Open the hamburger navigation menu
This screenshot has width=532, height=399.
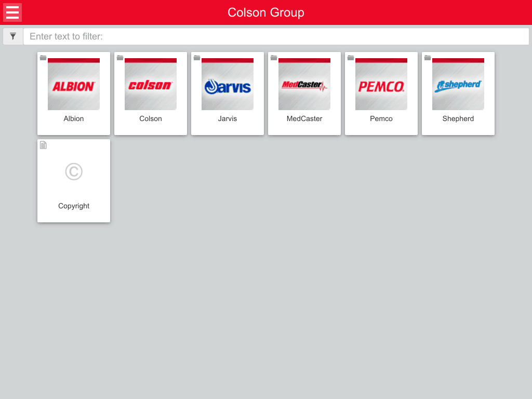12,12
